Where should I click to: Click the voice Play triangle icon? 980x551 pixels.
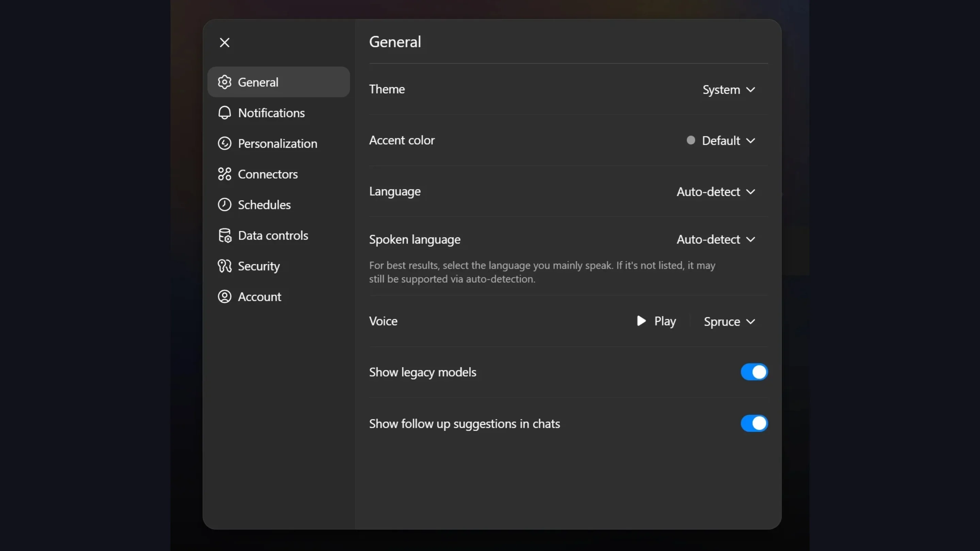(641, 320)
